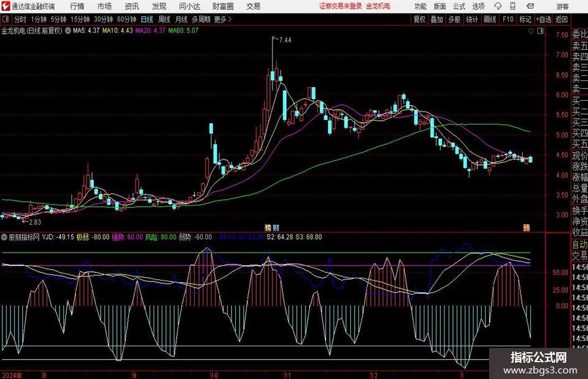588x379 pixels.
Task: Open the 资讯 menu
Action: tap(132, 6)
